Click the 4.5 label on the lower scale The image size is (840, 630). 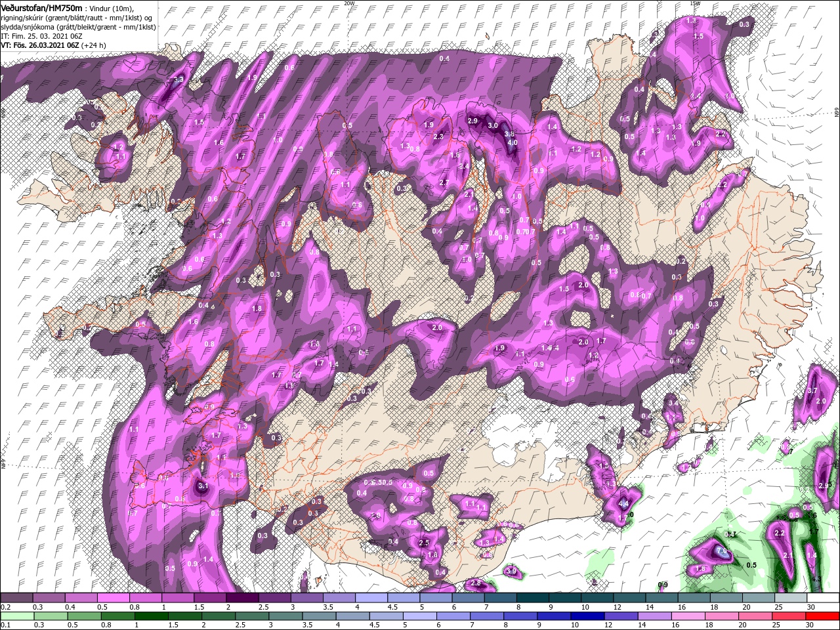pos(375,625)
